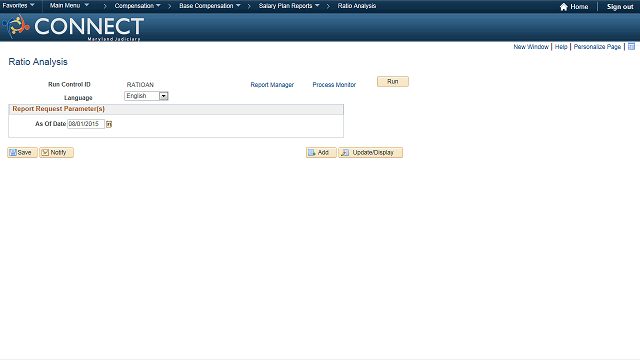Click the Help link

pos(561,47)
